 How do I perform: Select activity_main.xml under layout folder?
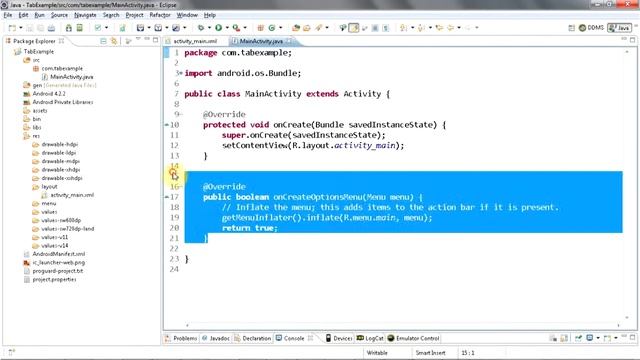tap(72, 195)
